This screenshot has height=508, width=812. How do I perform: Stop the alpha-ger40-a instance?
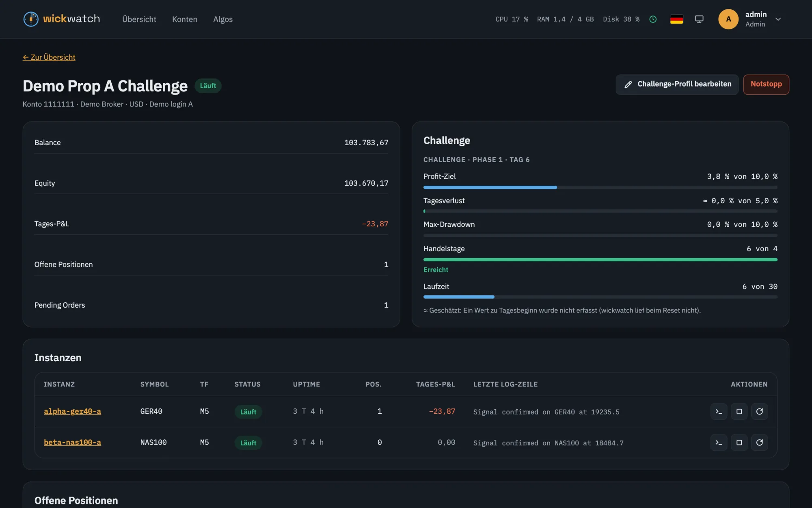(x=739, y=412)
